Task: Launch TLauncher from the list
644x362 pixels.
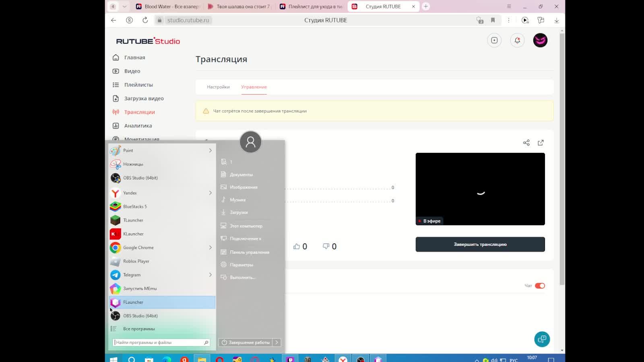Action: (162, 220)
